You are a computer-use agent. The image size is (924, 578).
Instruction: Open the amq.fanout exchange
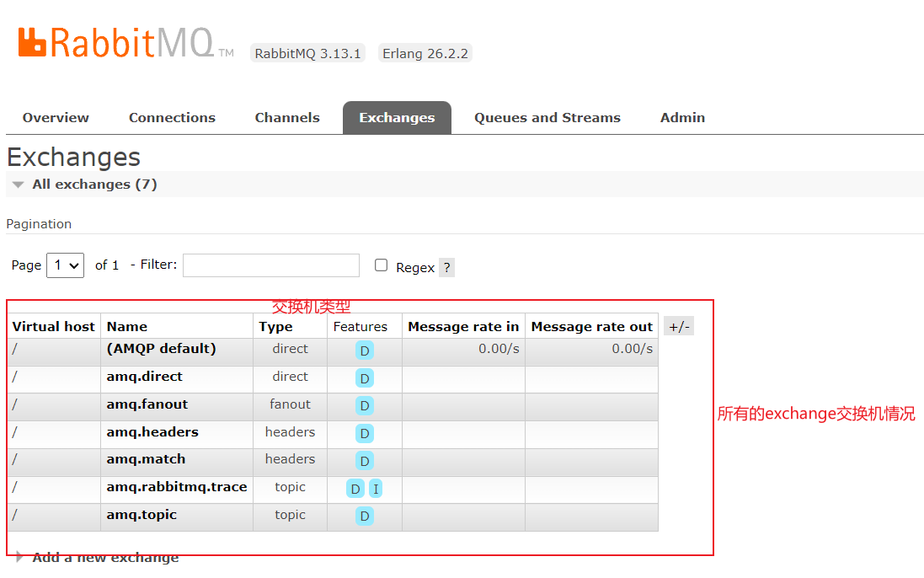pyautogui.click(x=147, y=404)
